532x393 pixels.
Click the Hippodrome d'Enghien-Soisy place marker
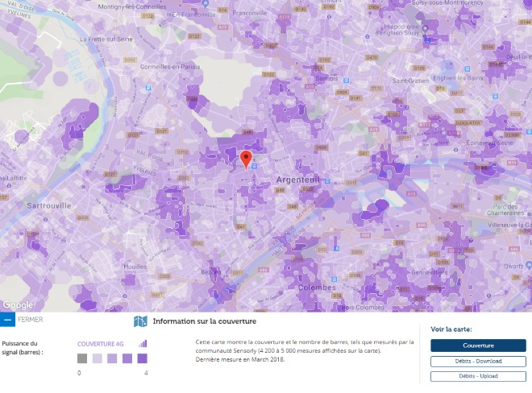pyautogui.click(x=425, y=29)
